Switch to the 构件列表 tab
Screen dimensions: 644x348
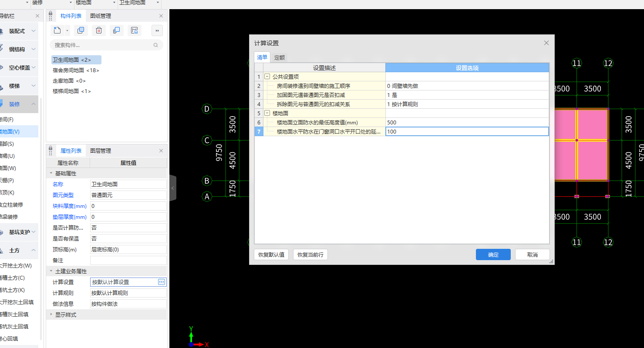click(x=71, y=16)
